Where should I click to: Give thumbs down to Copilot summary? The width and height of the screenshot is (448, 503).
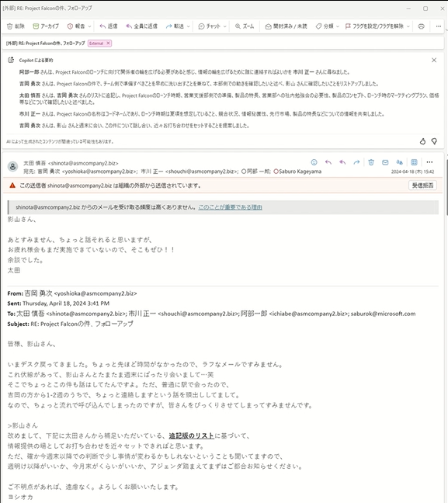pyautogui.click(x=434, y=141)
